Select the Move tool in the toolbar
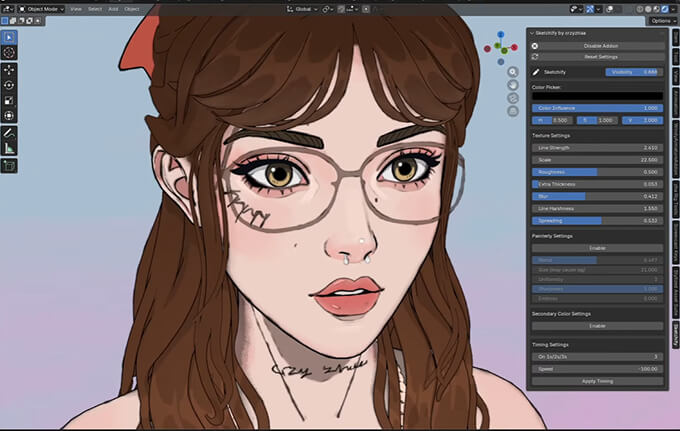The width and height of the screenshot is (680, 431). (9, 70)
